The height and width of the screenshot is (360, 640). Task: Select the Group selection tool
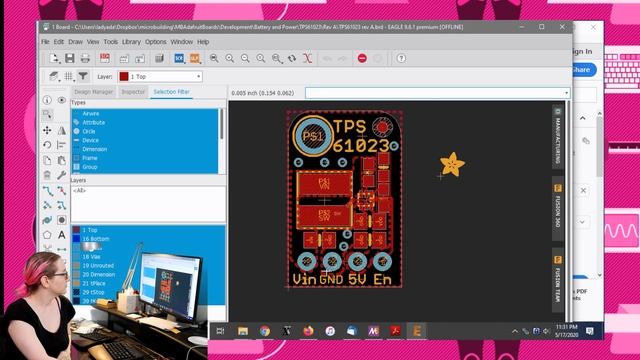pyautogui.click(x=47, y=114)
